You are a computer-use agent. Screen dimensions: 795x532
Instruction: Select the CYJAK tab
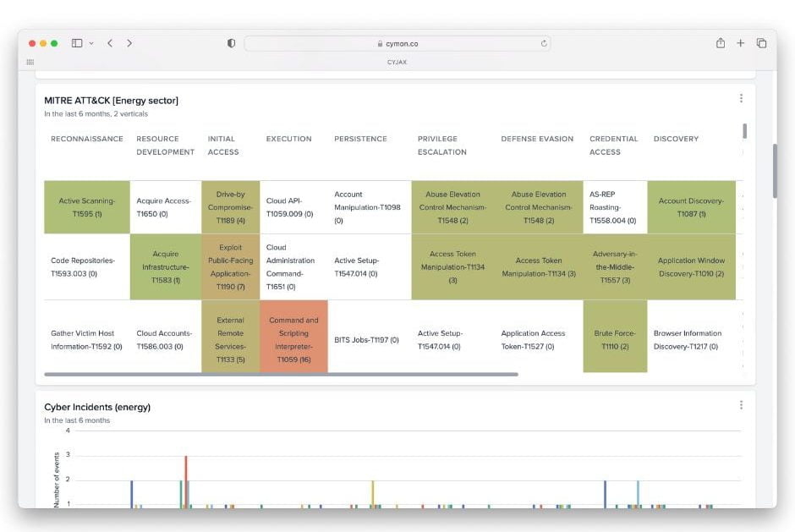(x=397, y=62)
